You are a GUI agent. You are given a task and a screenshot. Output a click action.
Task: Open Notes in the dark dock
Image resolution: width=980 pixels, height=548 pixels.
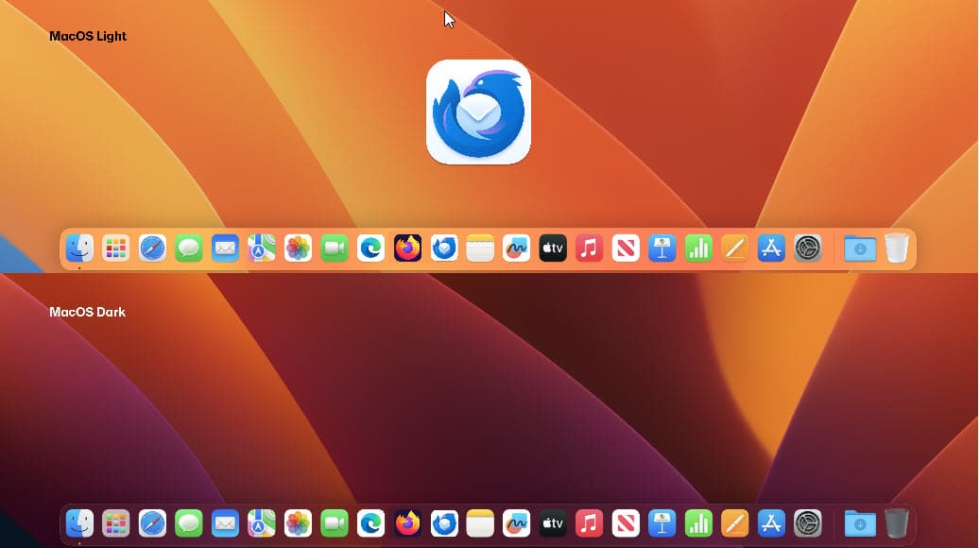pyautogui.click(x=480, y=523)
